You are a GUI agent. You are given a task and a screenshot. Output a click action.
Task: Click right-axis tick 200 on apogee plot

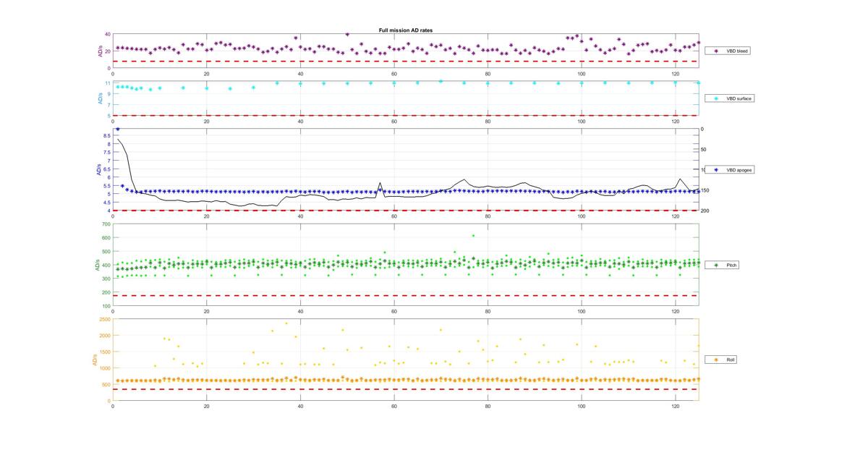705,211
